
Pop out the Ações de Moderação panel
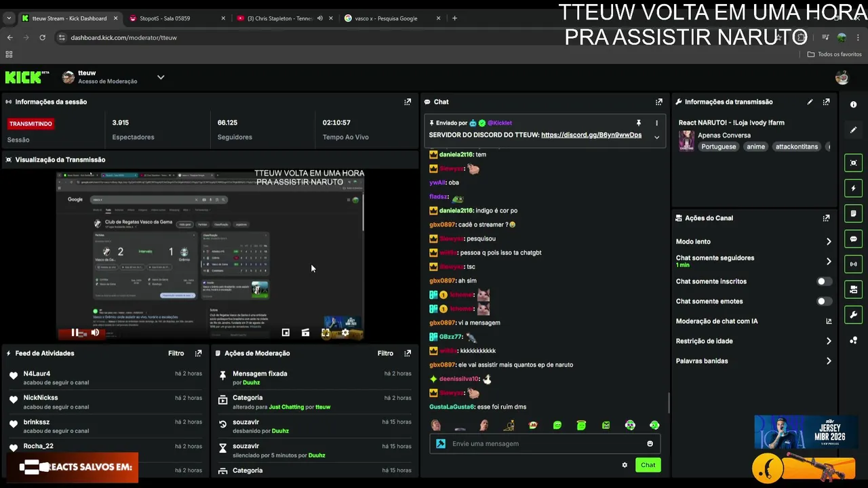click(408, 353)
